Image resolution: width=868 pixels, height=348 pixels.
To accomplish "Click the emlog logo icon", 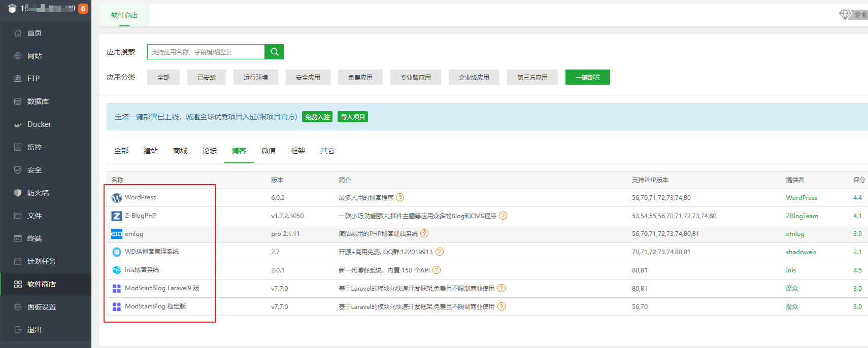I will 117,234.
